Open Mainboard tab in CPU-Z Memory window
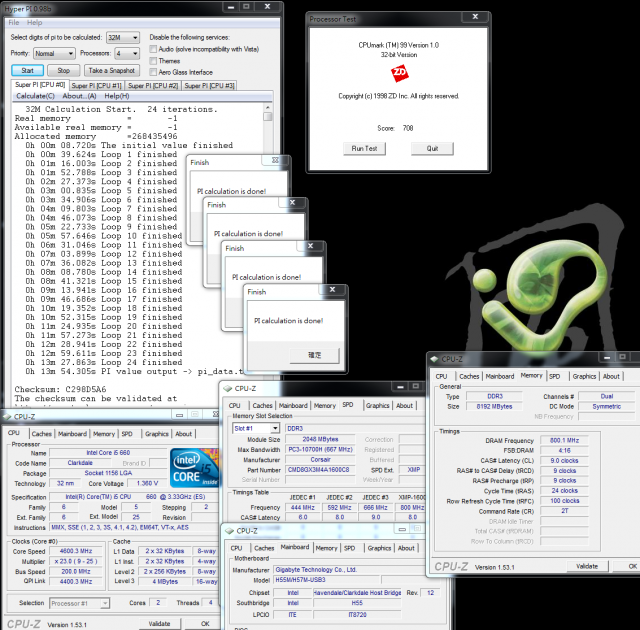 coord(500,376)
